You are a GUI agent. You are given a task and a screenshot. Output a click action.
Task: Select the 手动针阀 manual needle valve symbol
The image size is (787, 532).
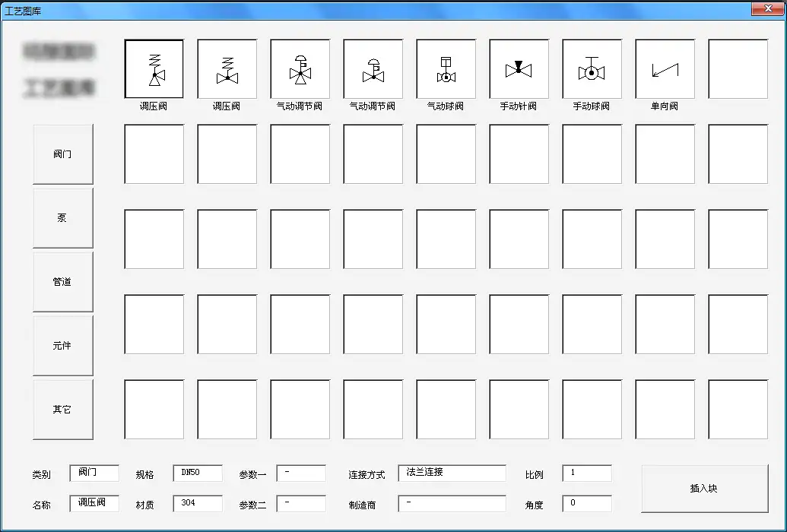pos(519,69)
